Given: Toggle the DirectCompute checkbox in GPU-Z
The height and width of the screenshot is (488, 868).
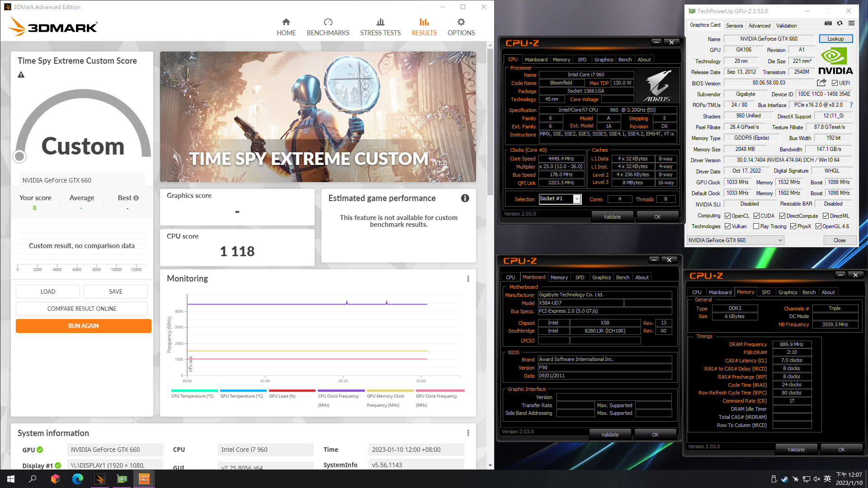Looking at the screenshot, I should click(782, 216).
